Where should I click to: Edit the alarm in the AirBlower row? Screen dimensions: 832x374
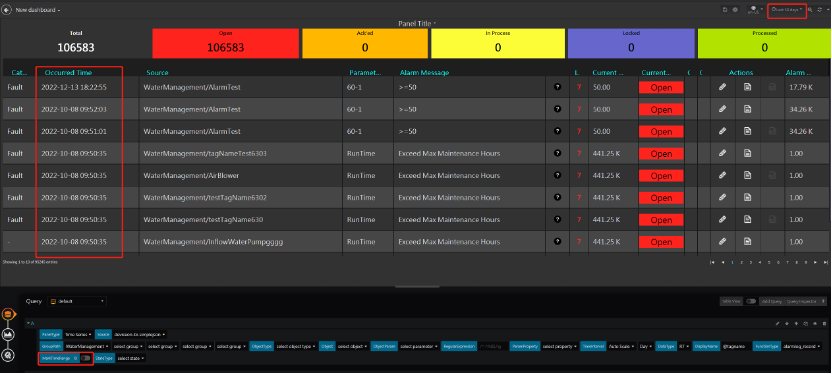[722, 175]
